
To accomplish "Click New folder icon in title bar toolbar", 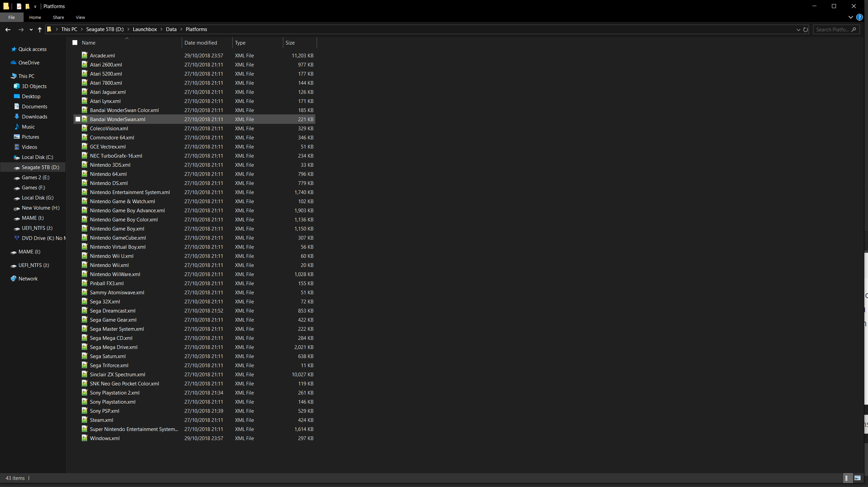I will pyautogui.click(x=27, y=6).
